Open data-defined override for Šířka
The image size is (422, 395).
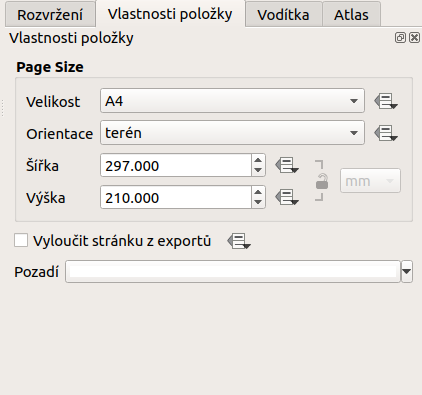(x=287, y=165)
